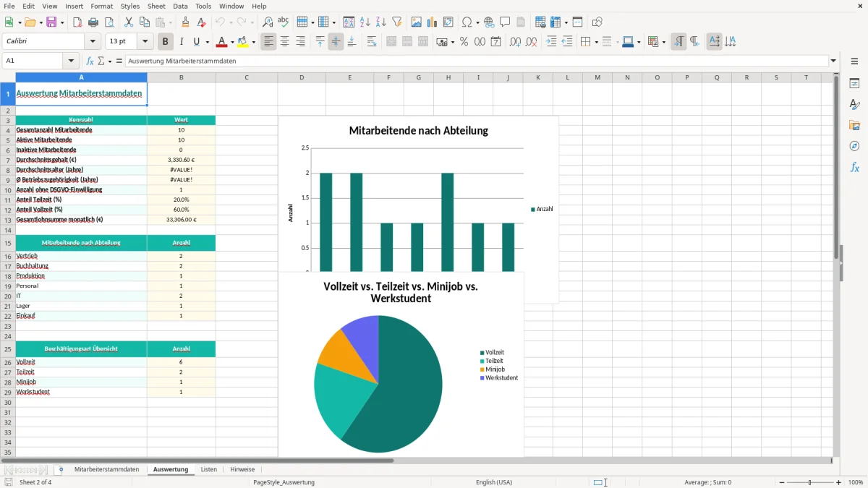Screen dimensions: 868x488
Task: Click the zoom out minus button
Action: pyautogui.click(x=780, y=482)
